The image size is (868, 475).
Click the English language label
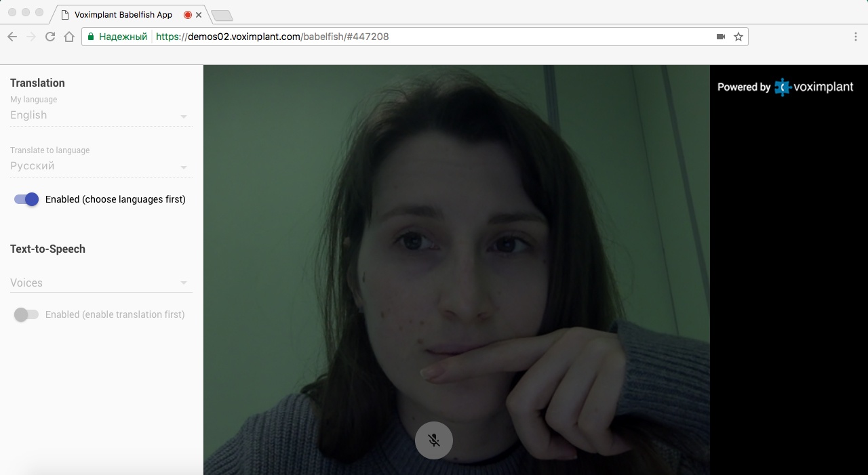point(28,115)
